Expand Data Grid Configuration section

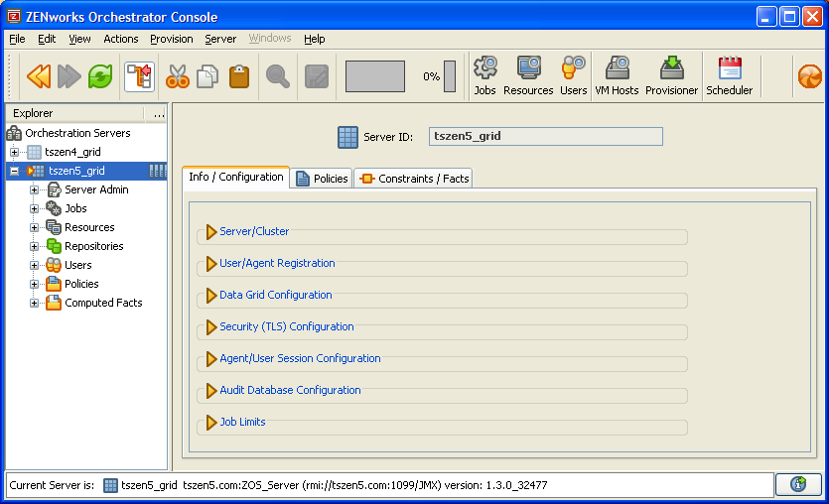[x=211, y=296]
